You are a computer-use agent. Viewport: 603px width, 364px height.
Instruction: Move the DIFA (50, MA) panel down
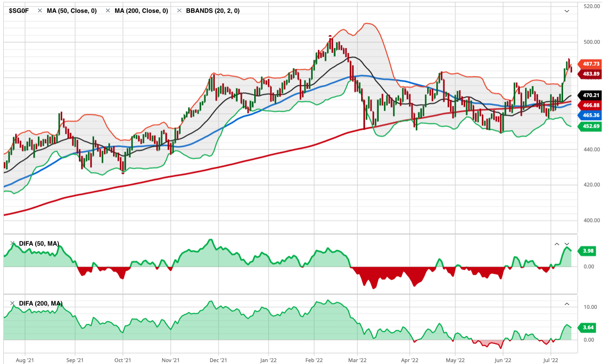(x=566, y=244)
